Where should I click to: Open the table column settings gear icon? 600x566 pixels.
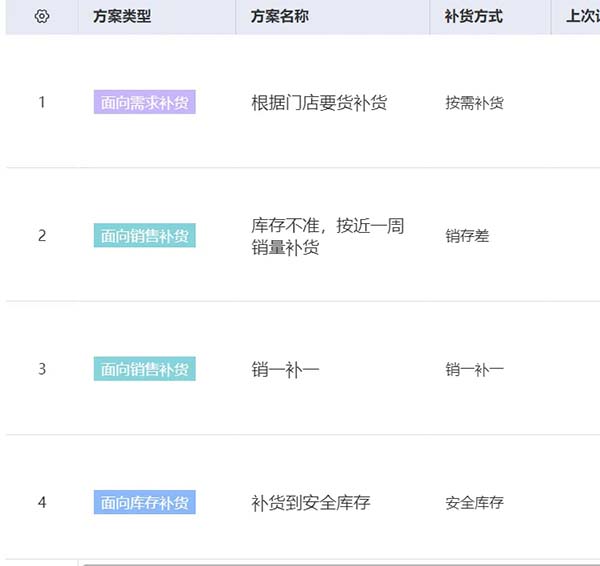tap(41, 17)
